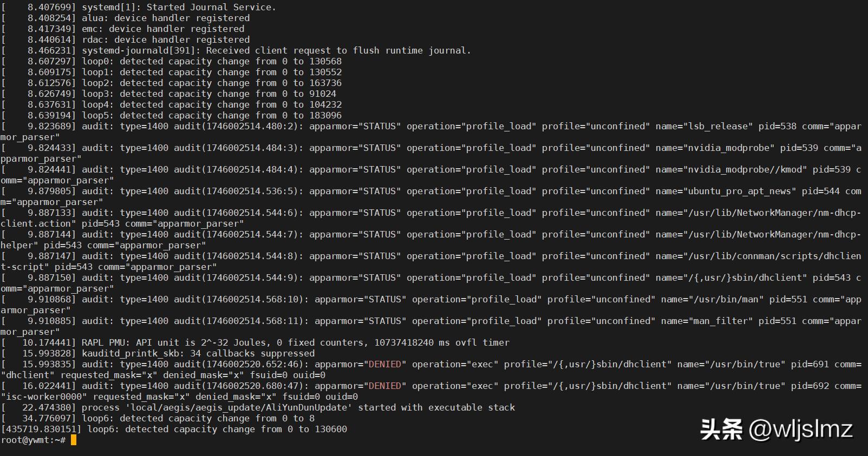Click the kauditd_printk_skb callbacks suppressed line
The height and width of the screenshot is (456, 868).
click(x=158, y=353)
